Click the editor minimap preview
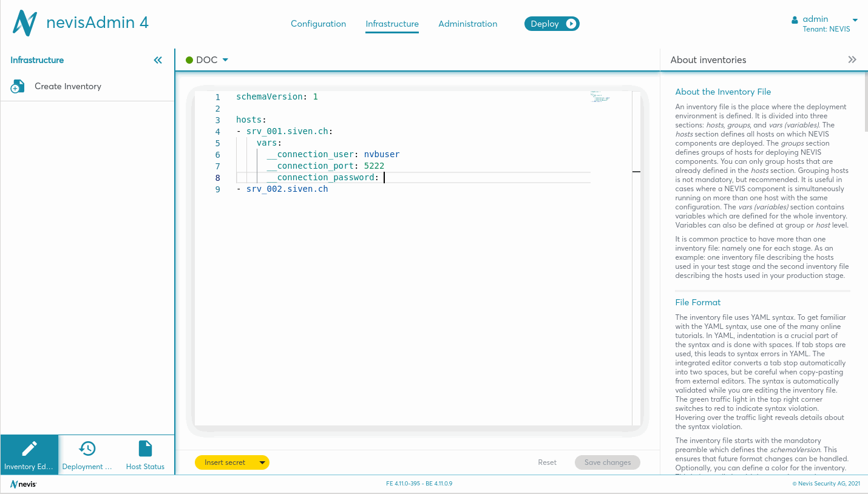 [x=600, y=97]
